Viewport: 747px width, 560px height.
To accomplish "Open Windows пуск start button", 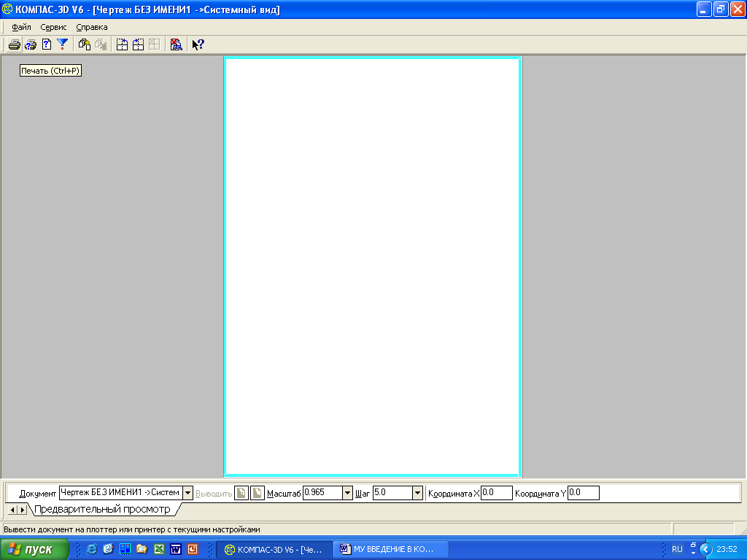I will 34,549.
